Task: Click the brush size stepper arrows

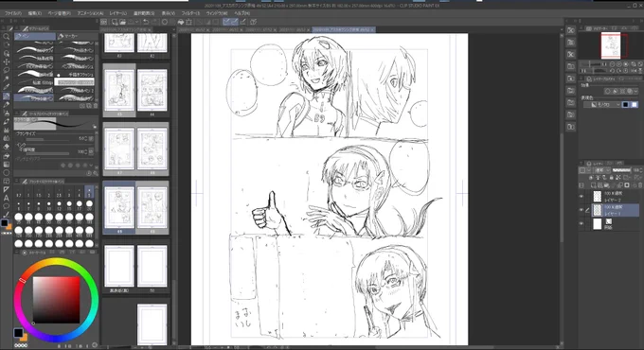Action: [85, 139]
